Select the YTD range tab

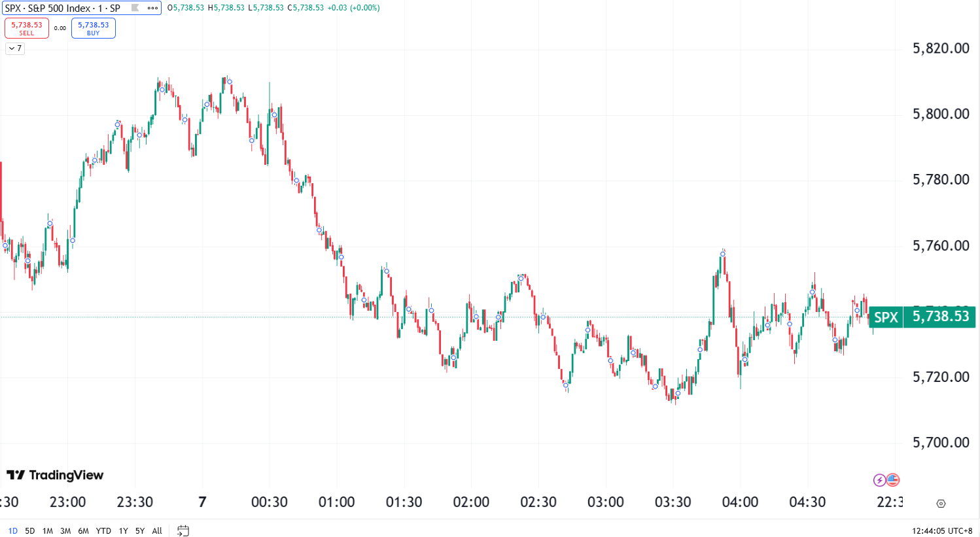(103, 530)
